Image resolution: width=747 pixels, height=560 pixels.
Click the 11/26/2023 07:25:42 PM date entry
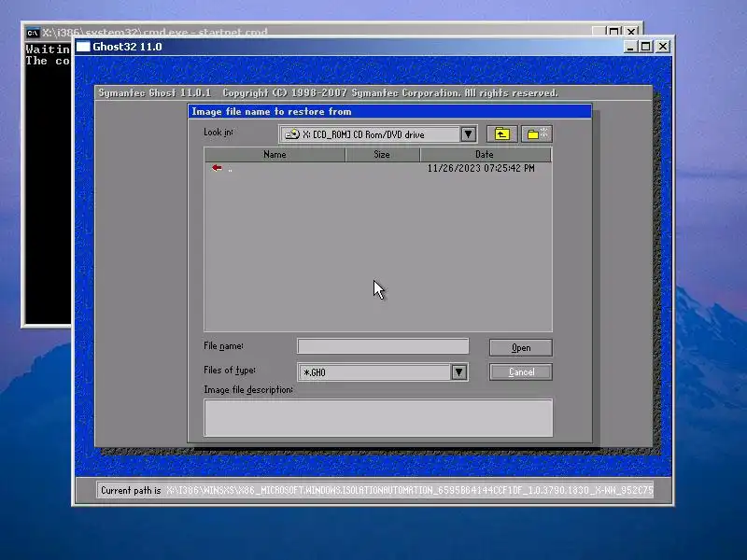click(x=481, y=168)
